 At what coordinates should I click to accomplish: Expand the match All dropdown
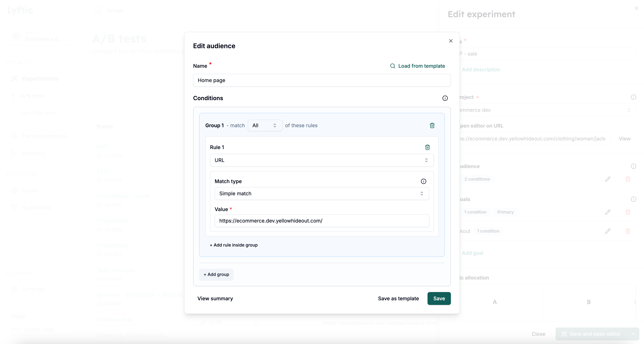(x=265, y=125)
